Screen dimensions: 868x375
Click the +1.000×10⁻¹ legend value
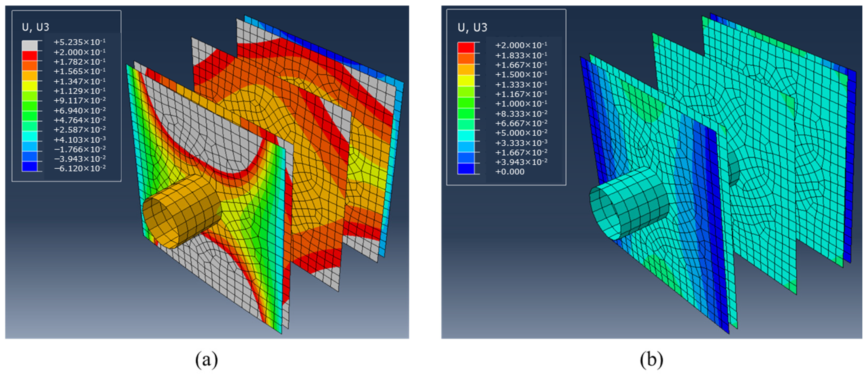pyautogui.click(x=521, y=104)
